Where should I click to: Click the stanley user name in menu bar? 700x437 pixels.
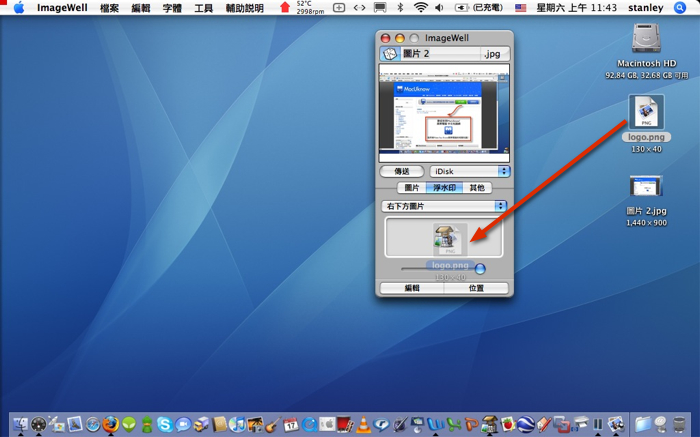click(646, 8)
